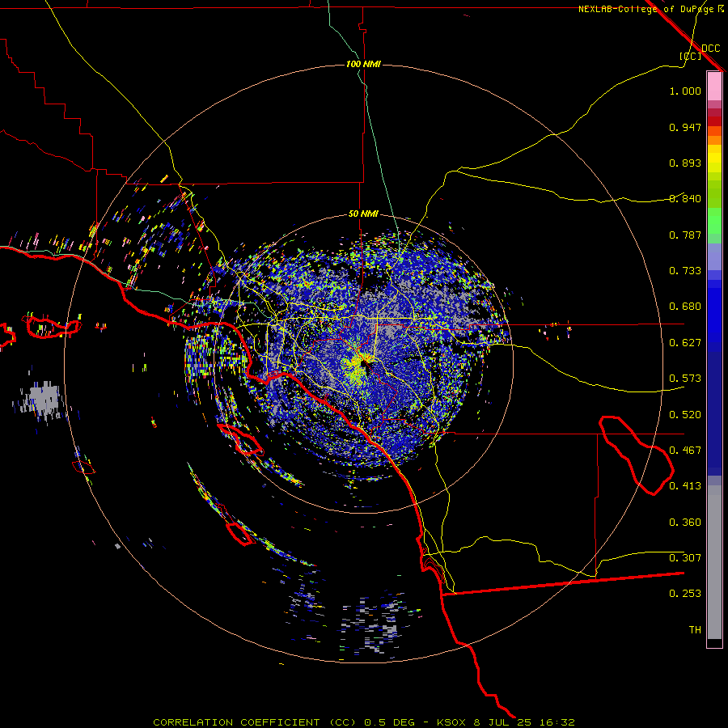Click the 0.360 scale value
This screenshot has height=728, width=728.
685,523
